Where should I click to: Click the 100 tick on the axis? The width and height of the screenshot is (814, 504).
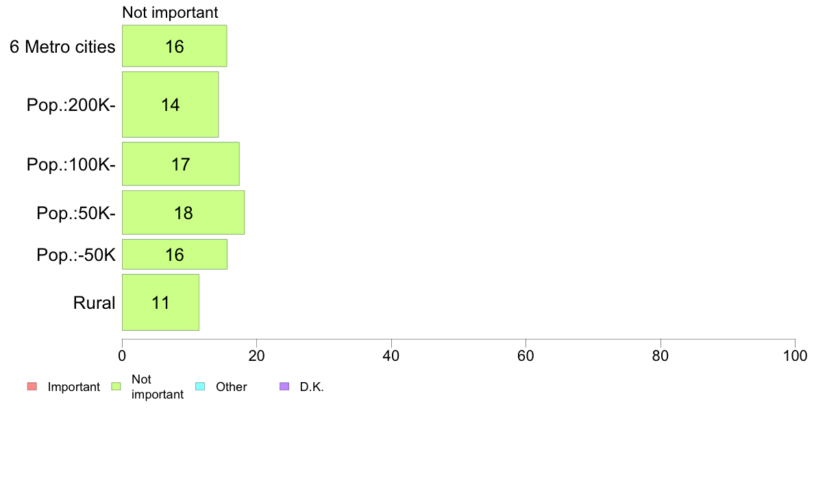pos(795,355)
